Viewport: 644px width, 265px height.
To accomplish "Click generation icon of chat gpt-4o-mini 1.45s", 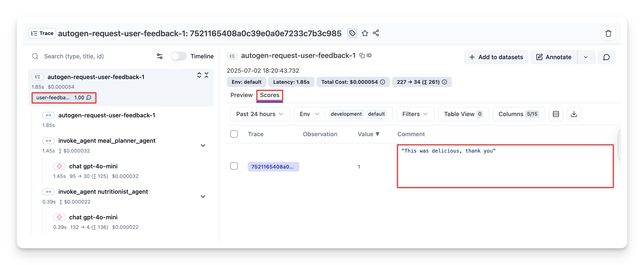I will tap(59, 166).
